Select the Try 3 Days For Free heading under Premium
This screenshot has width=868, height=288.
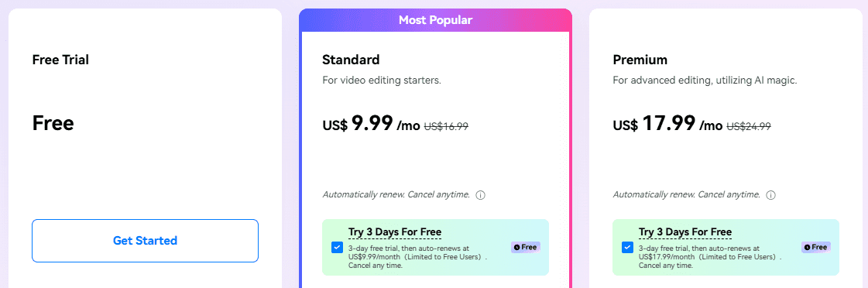tap(685, 231)
